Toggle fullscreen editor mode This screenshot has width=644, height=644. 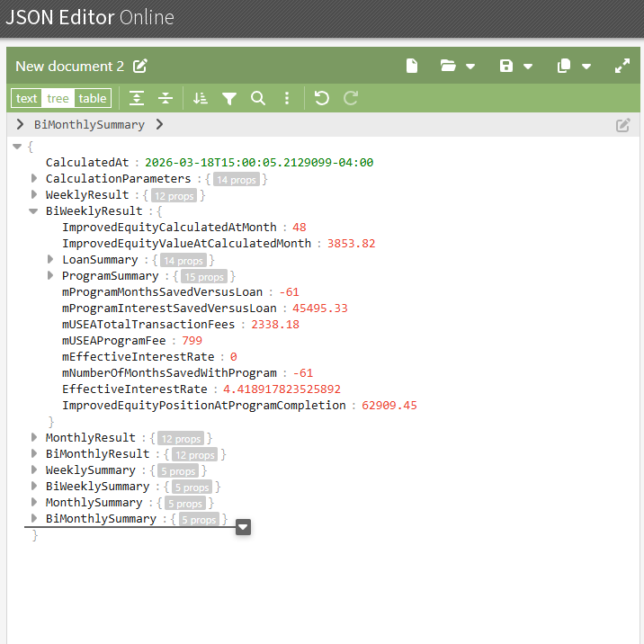pyautogui.click(x=622, y=66)
